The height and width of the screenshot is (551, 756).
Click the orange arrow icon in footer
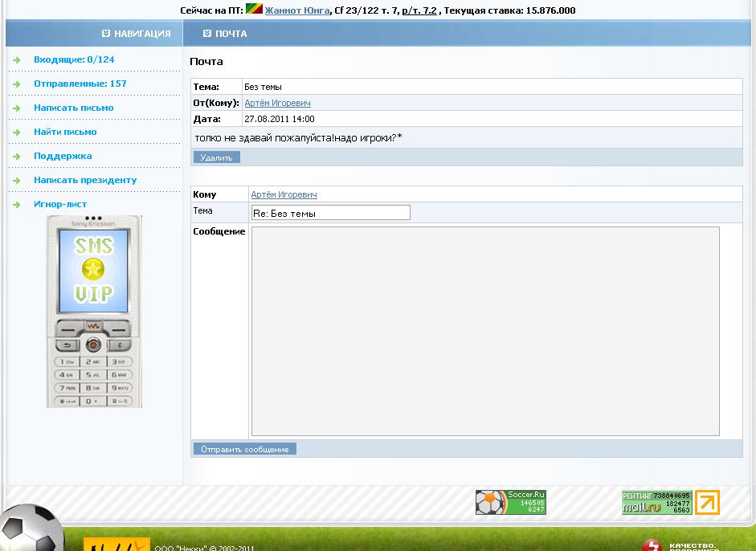pos(707,502)
